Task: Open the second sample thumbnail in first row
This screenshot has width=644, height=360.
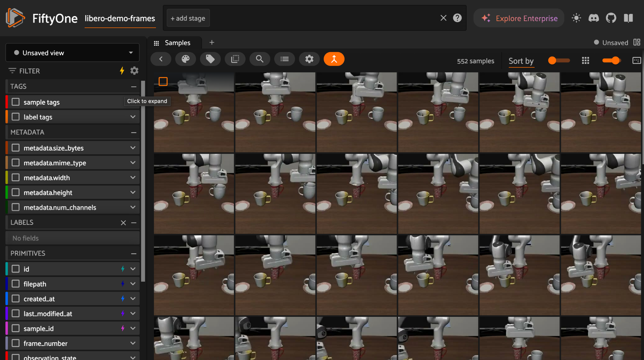Action: point(275,112)
